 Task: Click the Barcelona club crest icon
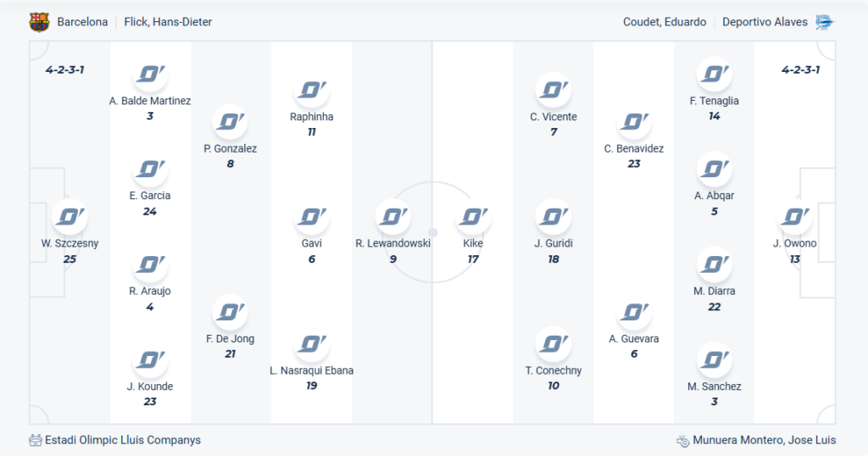coord(39,22)
